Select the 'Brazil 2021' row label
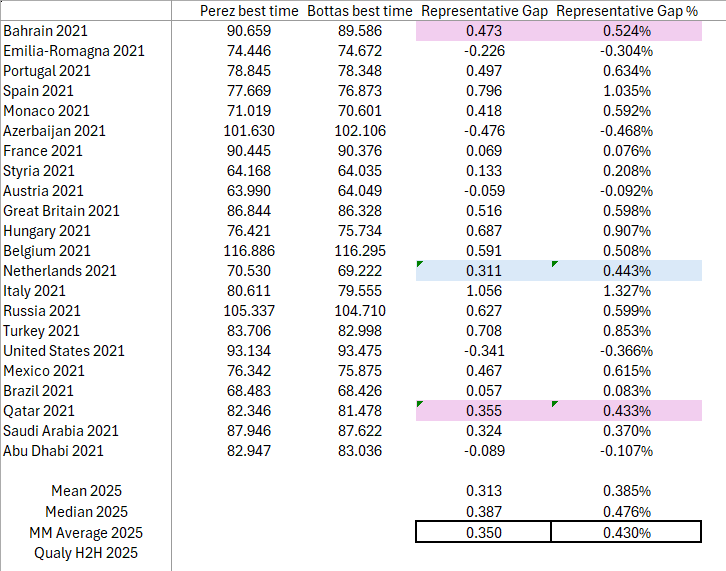Image resolution: width=726 pixels, height=571 pixels. click(x=38, y=391)
